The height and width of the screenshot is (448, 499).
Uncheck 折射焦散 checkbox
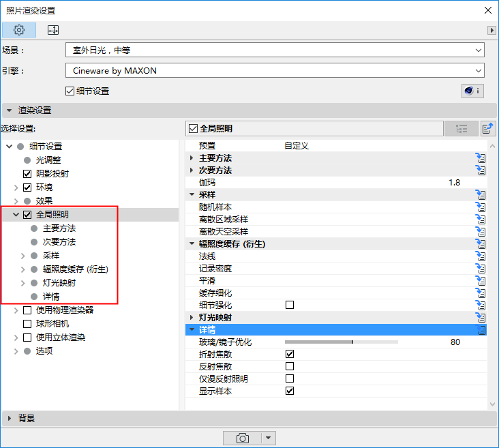[x=290, y=354]
